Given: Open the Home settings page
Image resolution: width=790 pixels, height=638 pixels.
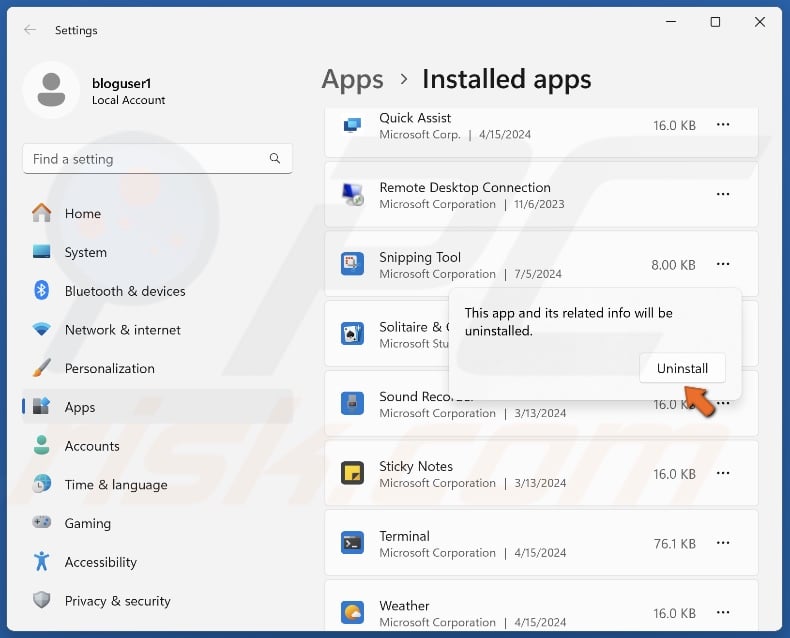Looking at the screenshot, I should [157, 214].
